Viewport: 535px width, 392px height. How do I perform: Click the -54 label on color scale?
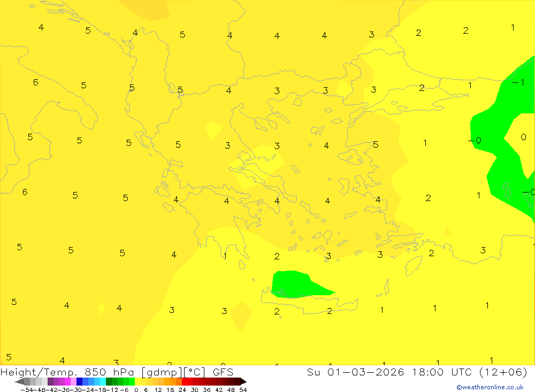(x=27, y=390)
